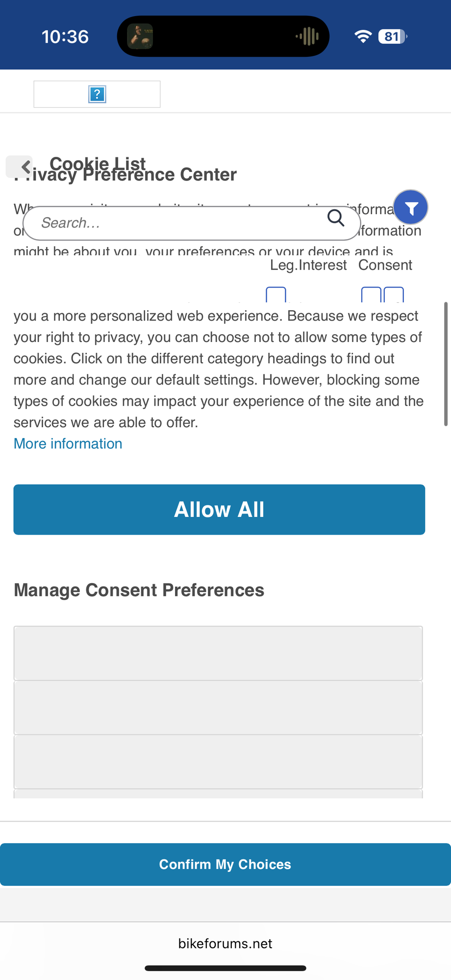Tap the Wi-Fi icon in status bar
Screen dimensions: 451x980
coord(362,36)
